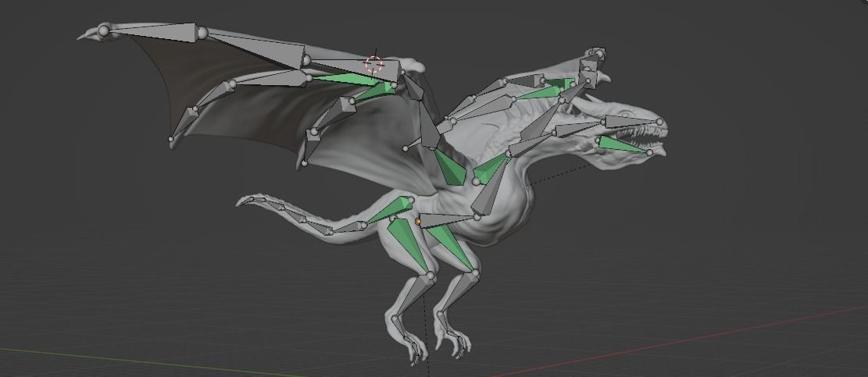
Task: Click the red-white 3D cursor on the wing
Action: click(x=375, y=64)
